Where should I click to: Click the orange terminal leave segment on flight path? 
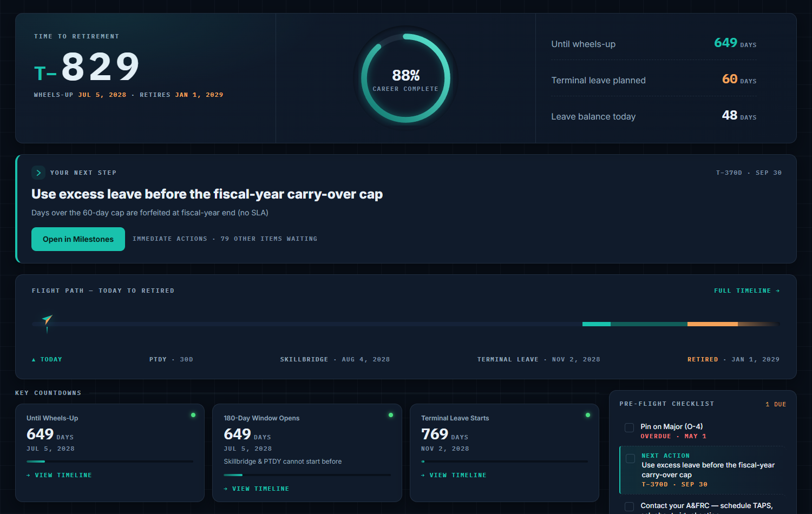[x=712, y=324]
